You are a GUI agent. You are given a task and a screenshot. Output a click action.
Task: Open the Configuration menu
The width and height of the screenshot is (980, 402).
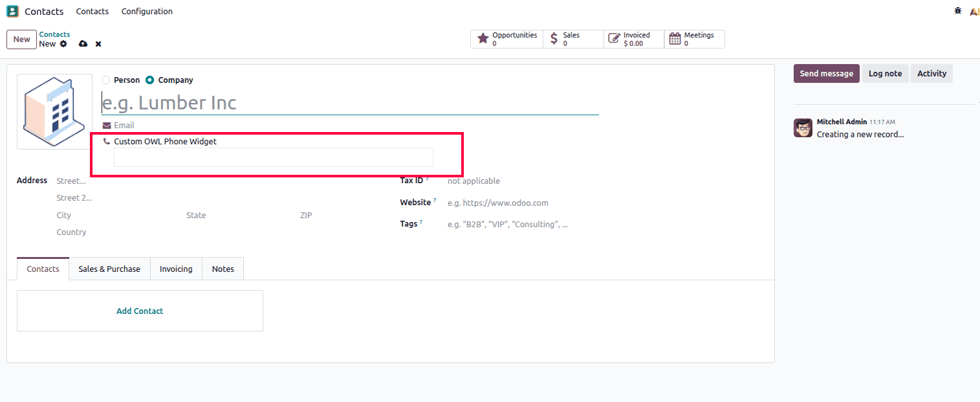coord(147,11)
